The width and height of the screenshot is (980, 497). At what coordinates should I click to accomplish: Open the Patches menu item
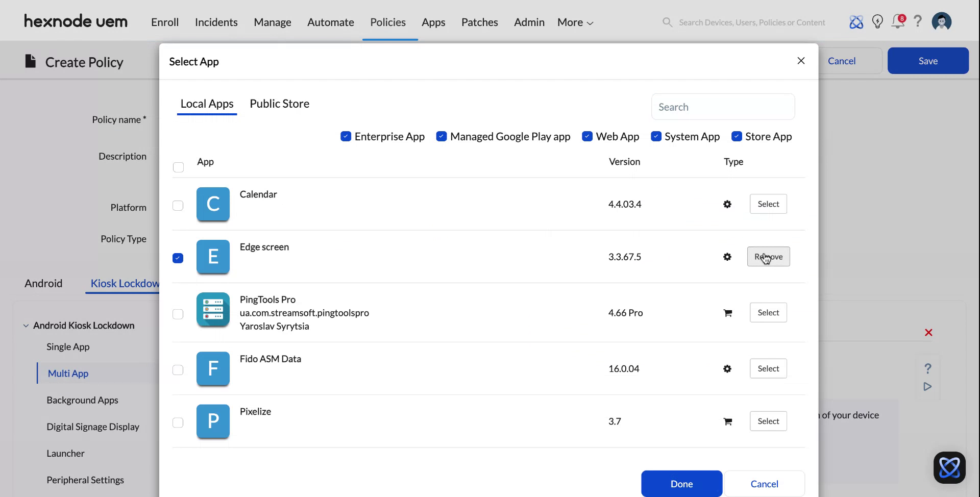[479, 22]
